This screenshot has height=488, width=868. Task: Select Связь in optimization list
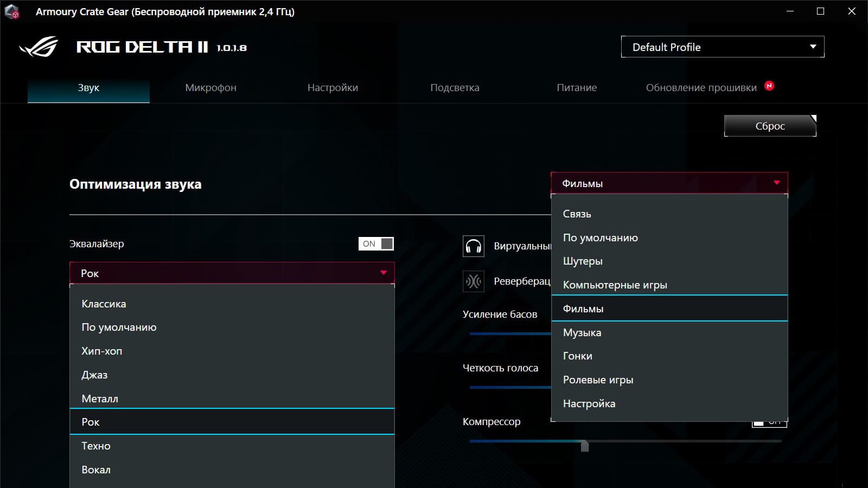(x=669, y=214)
